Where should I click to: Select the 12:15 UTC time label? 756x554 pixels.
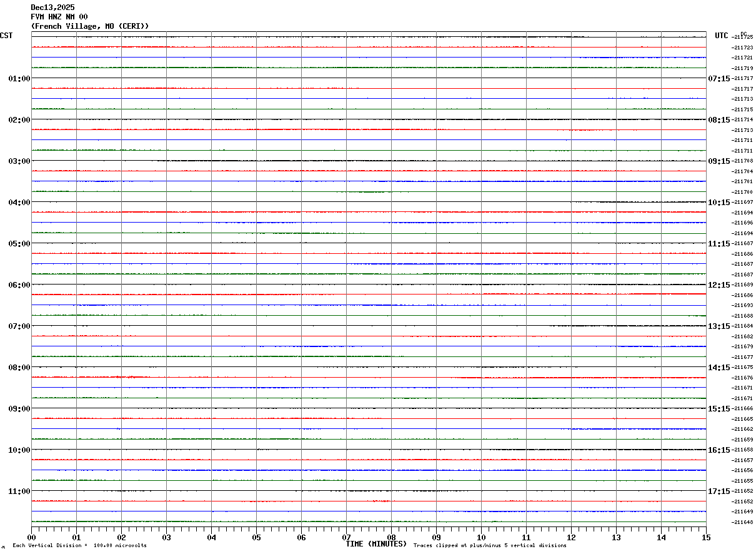point(719,285)
